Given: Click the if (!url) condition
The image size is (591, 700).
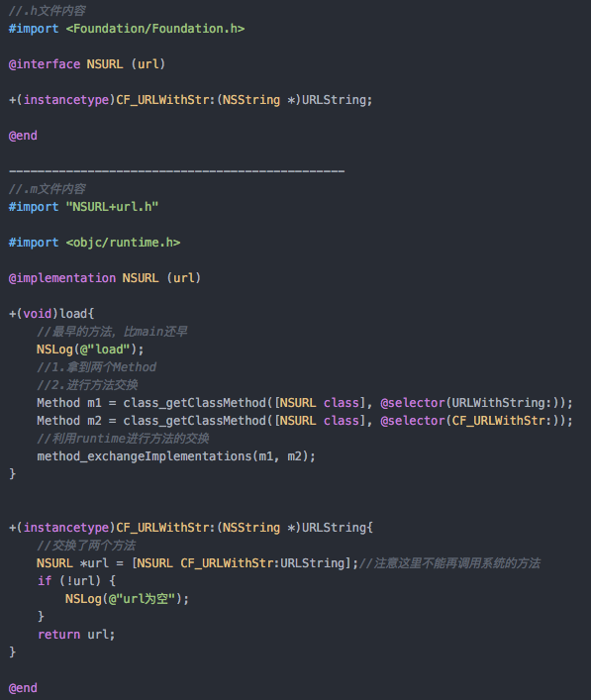Looking at the screenshot, I should 76,581.
